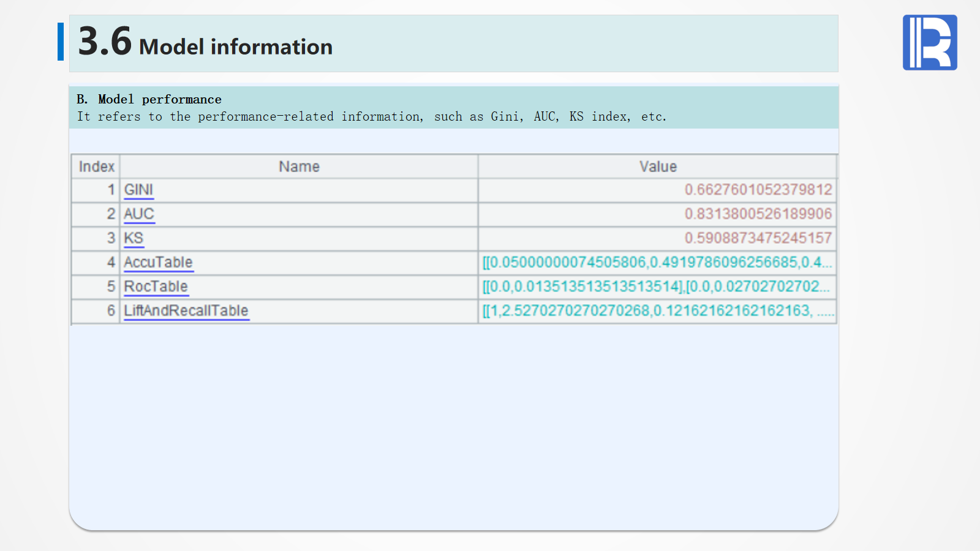The image size is (980, 551).
Task: Open the LiftAndRecallTable link
Action: point(186,311)
